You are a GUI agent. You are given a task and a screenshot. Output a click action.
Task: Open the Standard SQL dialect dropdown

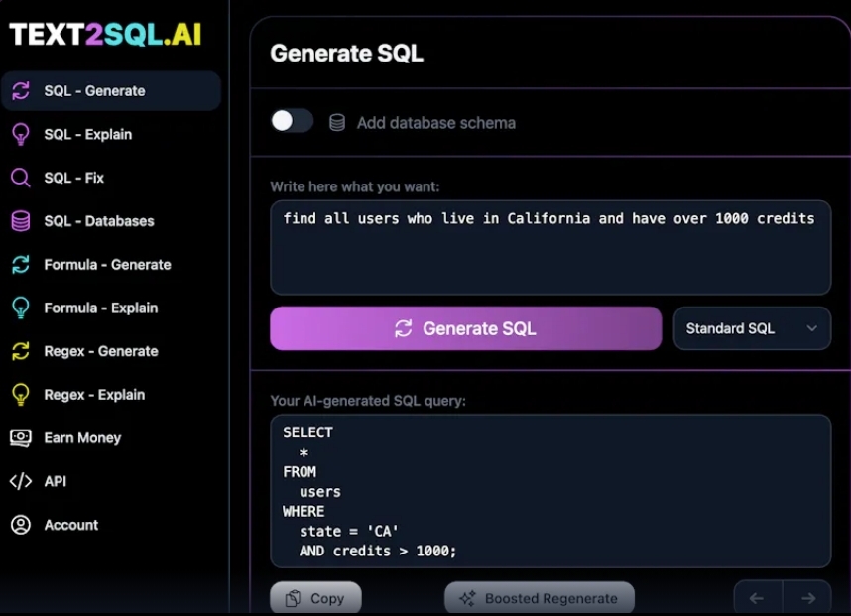tap(752, 328)
